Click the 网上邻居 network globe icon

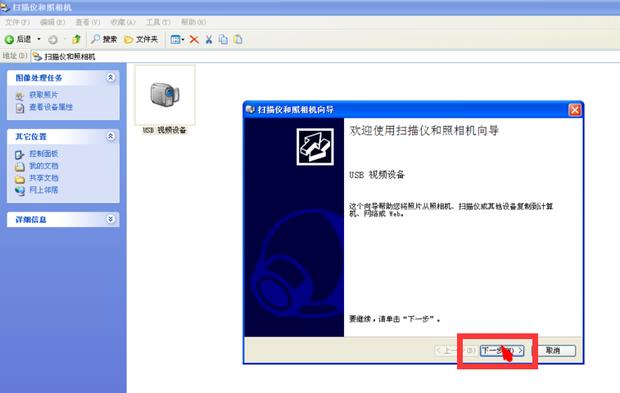click(20, 191)
